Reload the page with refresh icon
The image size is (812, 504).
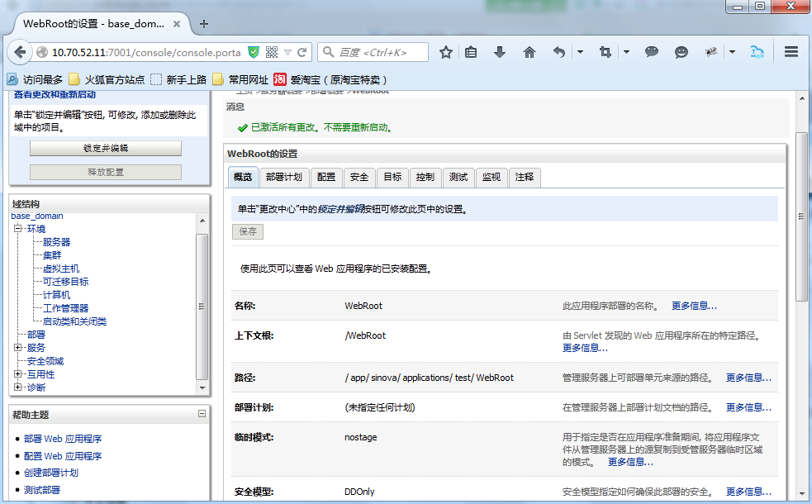(x=302, y=52)
